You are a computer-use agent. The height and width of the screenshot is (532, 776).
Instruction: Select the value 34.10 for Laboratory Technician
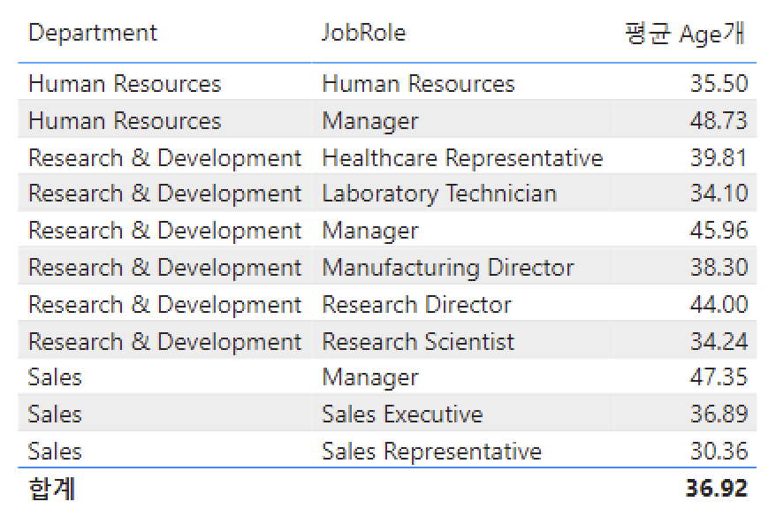[x=718, y=194]
